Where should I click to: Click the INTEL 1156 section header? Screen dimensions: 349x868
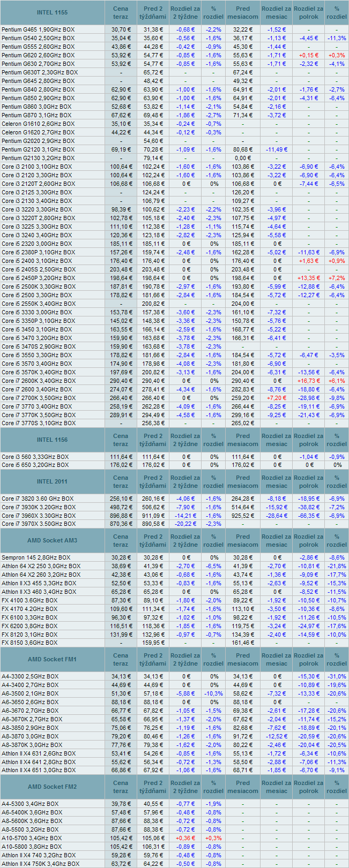tap(52, 440)
